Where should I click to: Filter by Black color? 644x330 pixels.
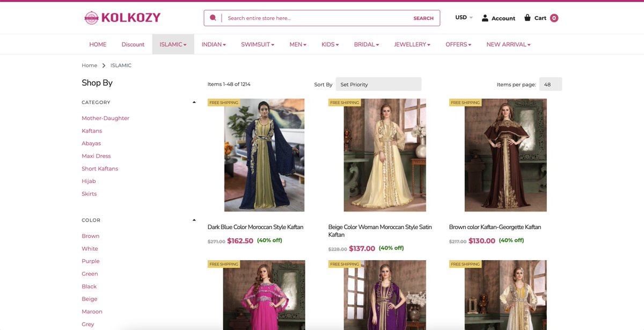[89, 287]
